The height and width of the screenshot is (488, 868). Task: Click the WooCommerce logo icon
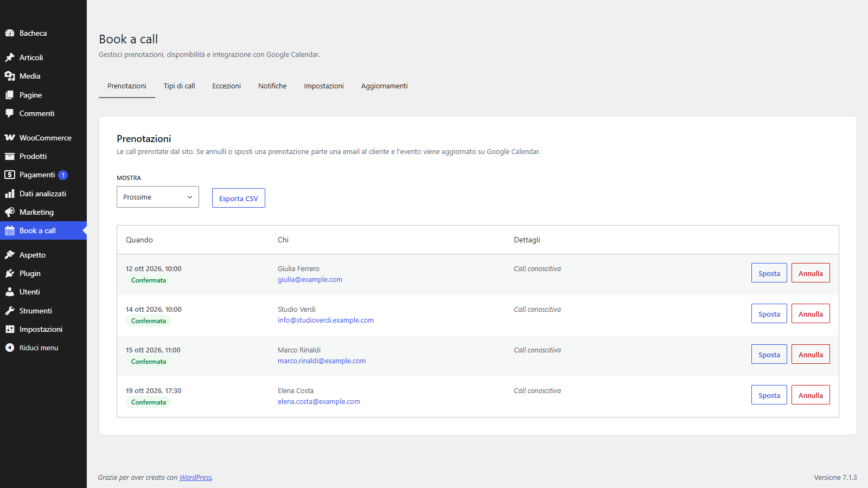point(10,138)
